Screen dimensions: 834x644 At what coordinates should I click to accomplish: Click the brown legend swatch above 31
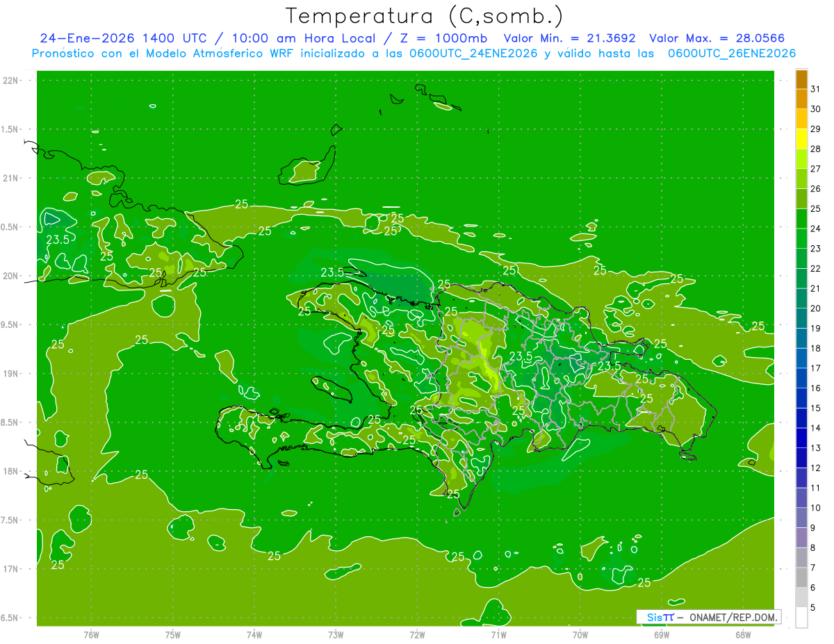801,79
